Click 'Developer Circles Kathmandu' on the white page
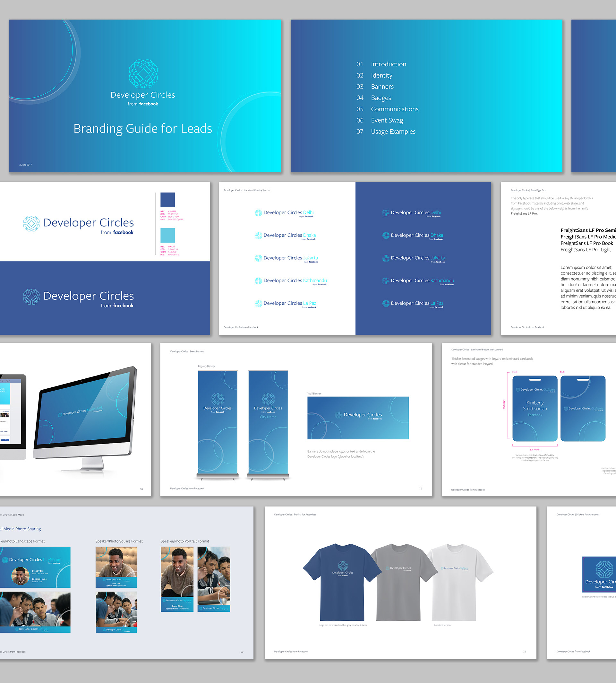The image size is (616, 683). [x=291, y=281]
